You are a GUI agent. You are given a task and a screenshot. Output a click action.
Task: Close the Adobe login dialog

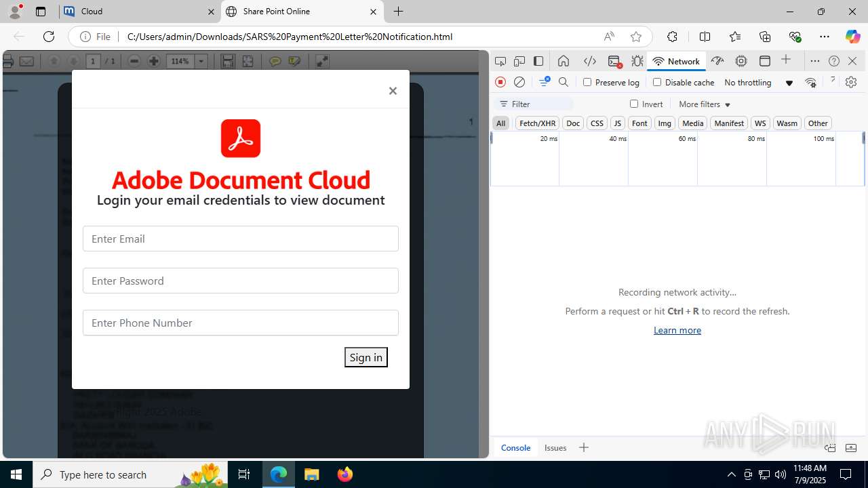pos(393,91)
